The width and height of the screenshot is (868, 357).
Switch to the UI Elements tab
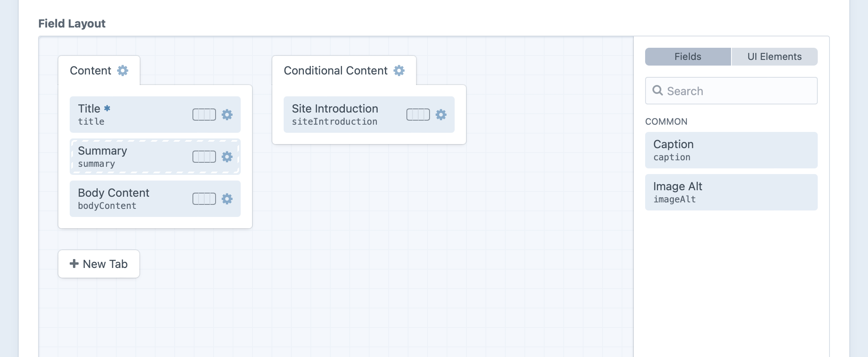point(774,56)
